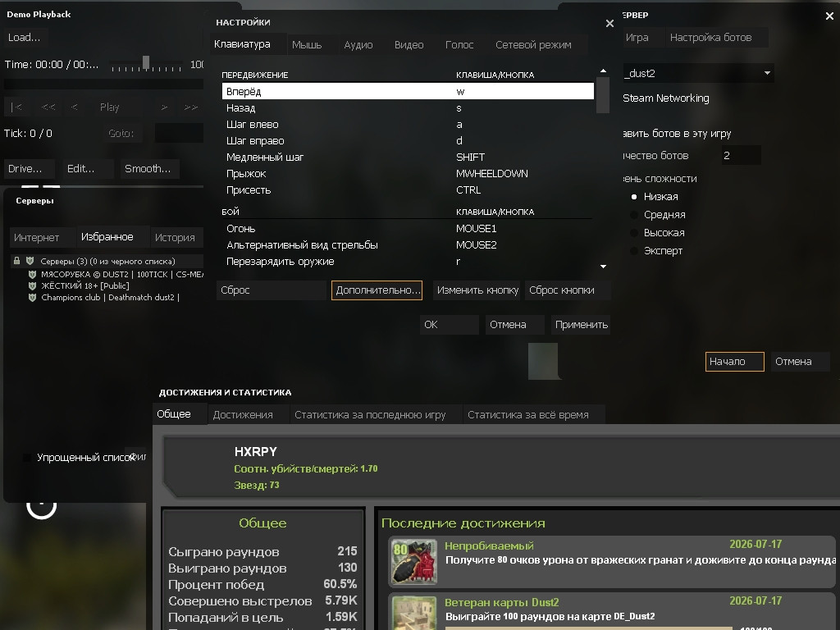
Task: Click the fast forward >> demo button
Action: click(191, 107)
